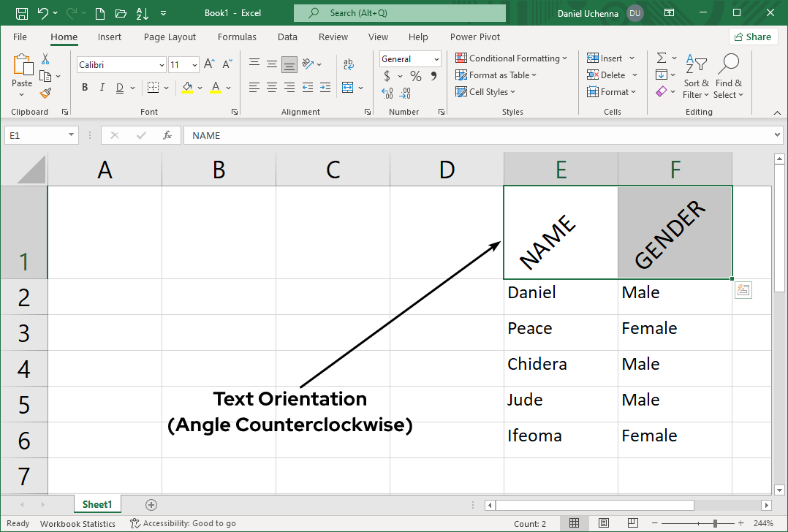Apply the Percent Style format
Viewport: 788px width, 532px height.
click(415, 75)
